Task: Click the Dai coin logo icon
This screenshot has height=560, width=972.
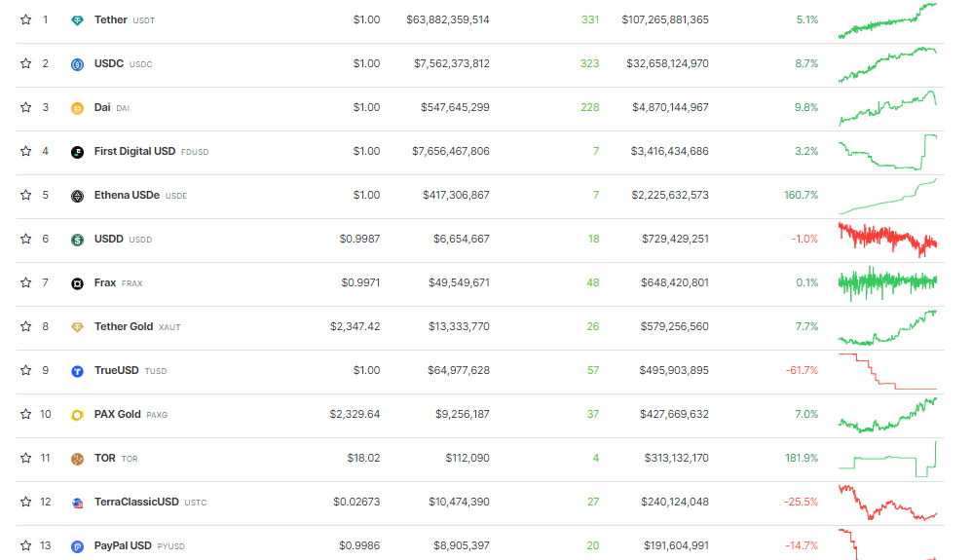Action: tap(77, 108)
